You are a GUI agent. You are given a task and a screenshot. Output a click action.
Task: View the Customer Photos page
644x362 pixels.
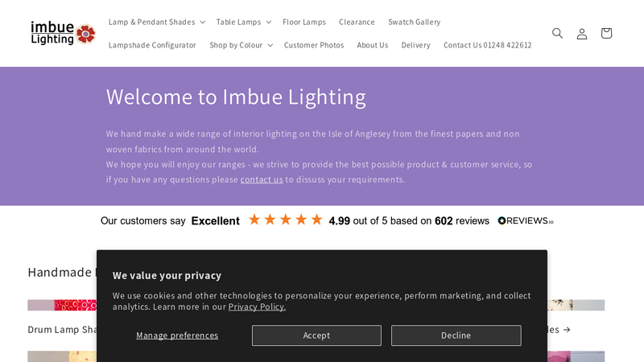(314, 45)
